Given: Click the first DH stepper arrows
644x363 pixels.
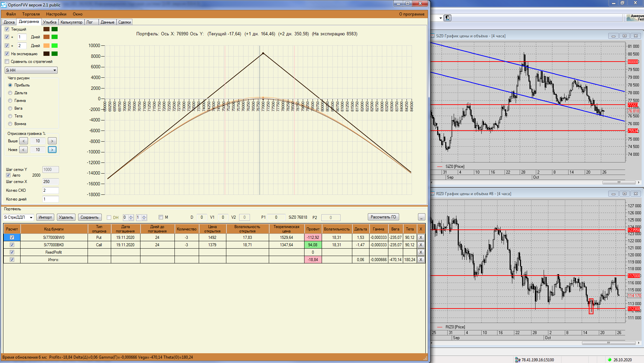Looking at the screenshot, I should click(131, 218).
